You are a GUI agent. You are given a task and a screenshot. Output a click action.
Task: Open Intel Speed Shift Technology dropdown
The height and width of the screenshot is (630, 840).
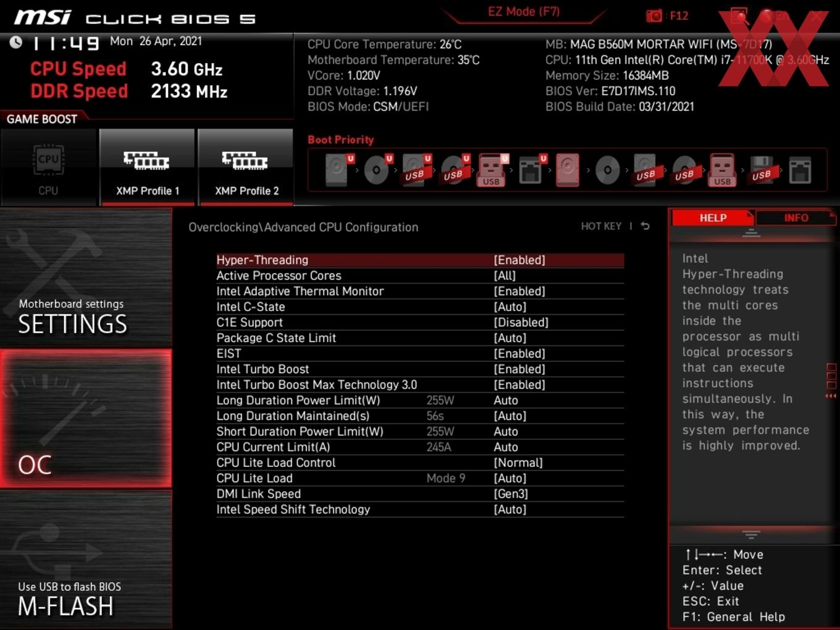click(510, 510)
